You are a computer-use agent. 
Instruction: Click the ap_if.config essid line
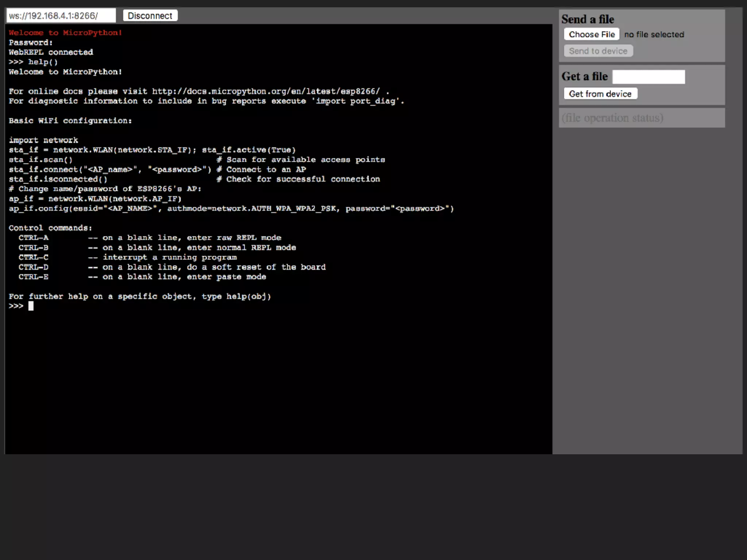click(x=231, y=209)
